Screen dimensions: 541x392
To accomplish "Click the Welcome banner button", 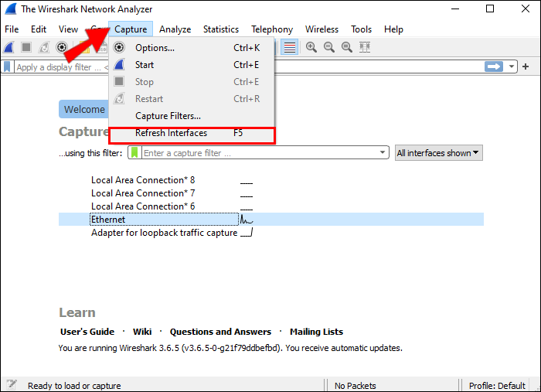I will click(x=83, y=109).
